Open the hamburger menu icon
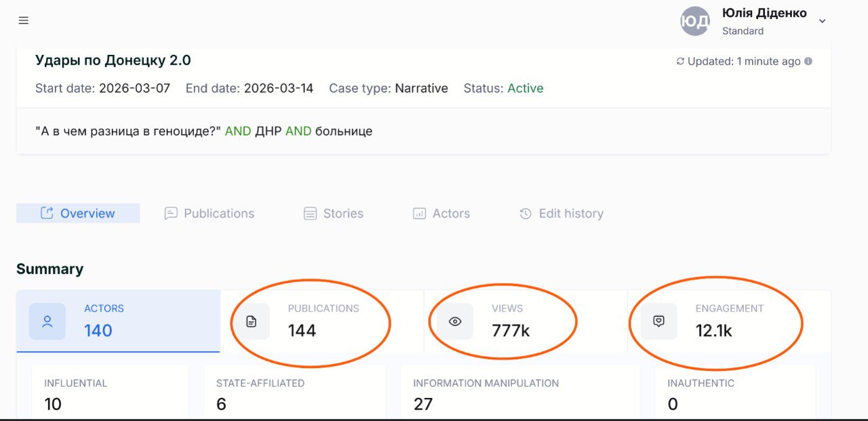The height and width of the screenshot is (421, 868). [24, 20]
